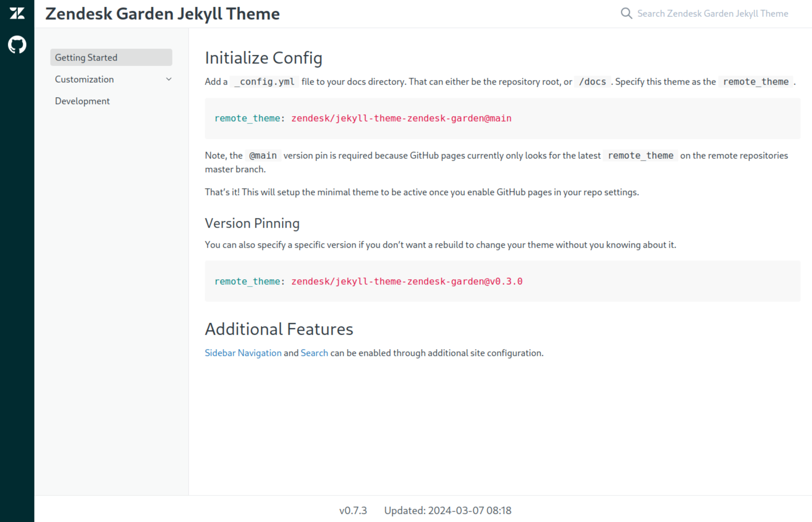Click the v0.7.3 footer version text
Viewport: 812px width, 522px height.
pos(353,510)
